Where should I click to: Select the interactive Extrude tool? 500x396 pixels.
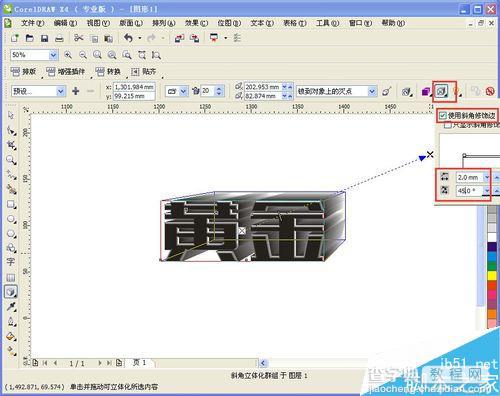tap(11, 292)
